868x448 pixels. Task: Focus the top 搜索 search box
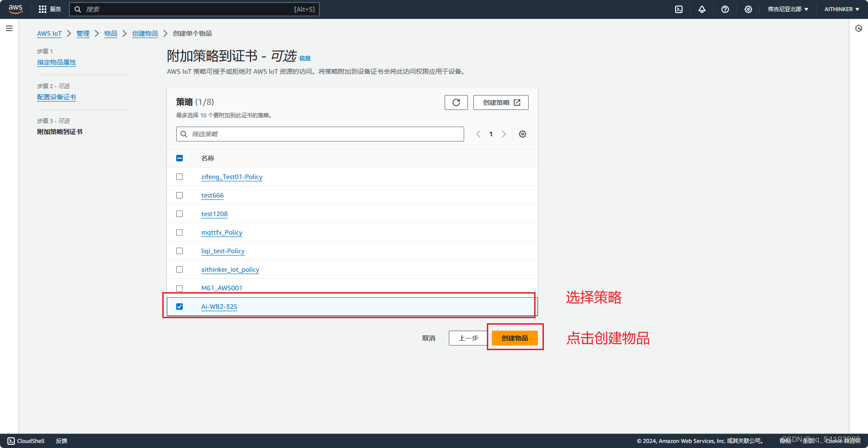[x=194, y=9]
